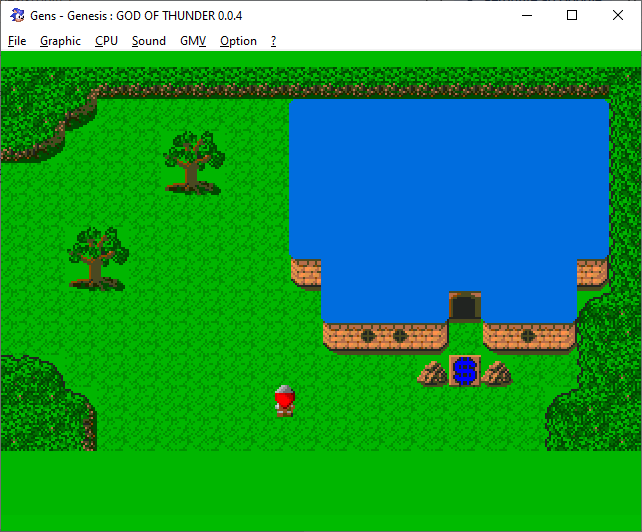Click the brick wall right of the doorway
This screenshot has height=532, width=642.
(x=529, y=337)
